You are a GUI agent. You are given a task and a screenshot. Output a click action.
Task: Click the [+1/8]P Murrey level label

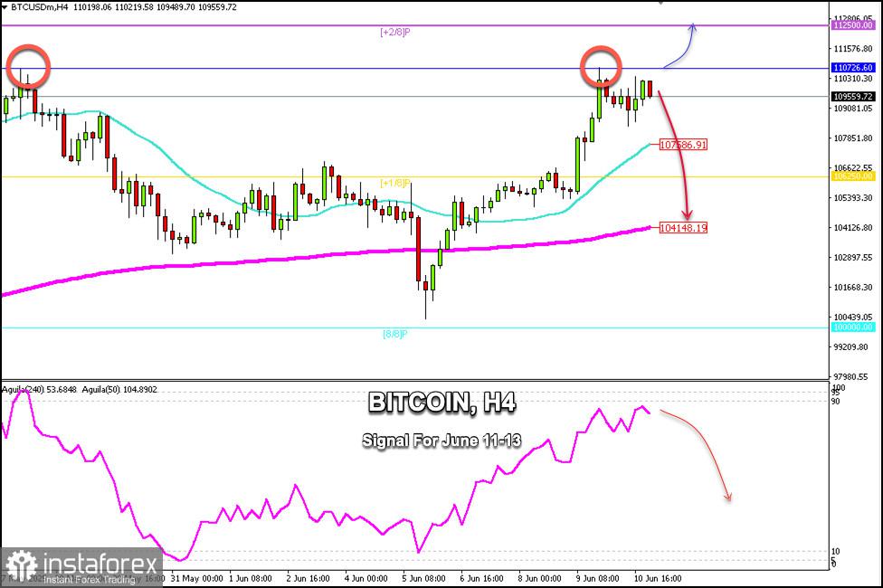coord(395,183)
